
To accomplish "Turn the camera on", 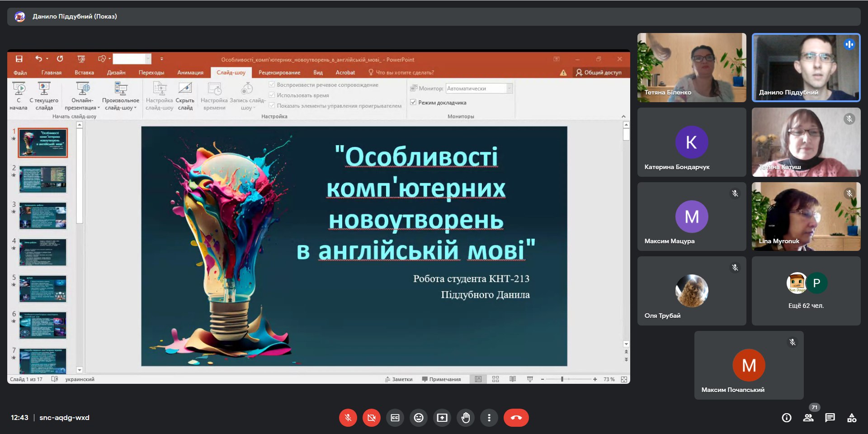I will pyautogui.click(x=372, y=418).
